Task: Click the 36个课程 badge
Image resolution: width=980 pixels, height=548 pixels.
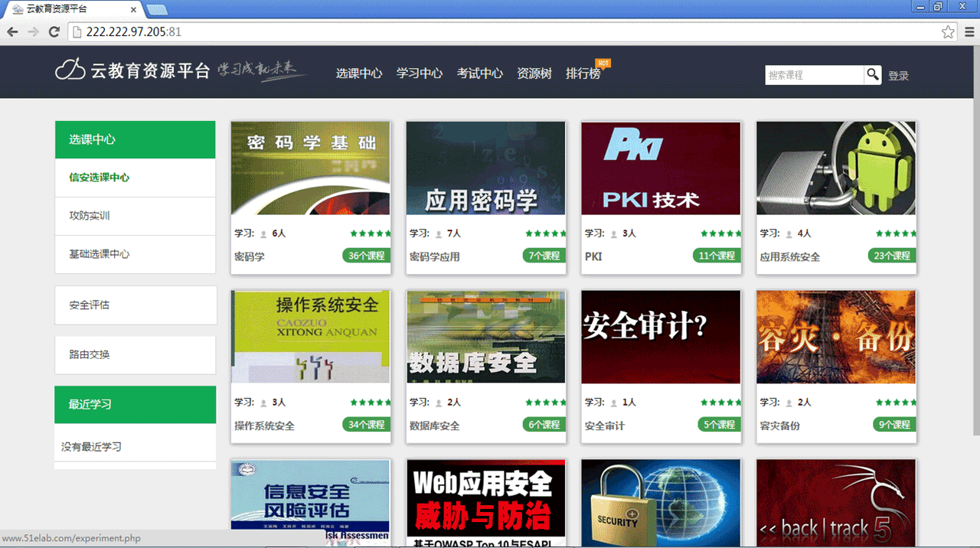Action: tap(367, 256)
